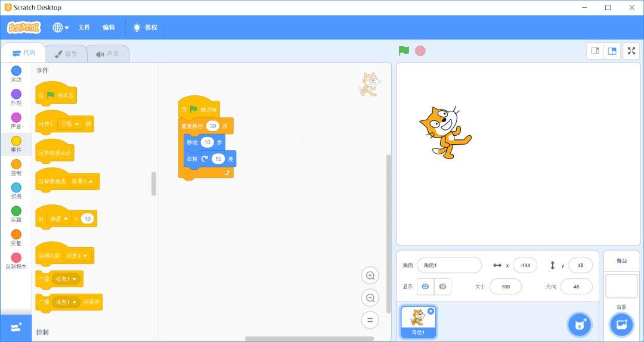Select the 外观 block category
The height and width of the screenshot is (342, 644).
click(16, 98)
